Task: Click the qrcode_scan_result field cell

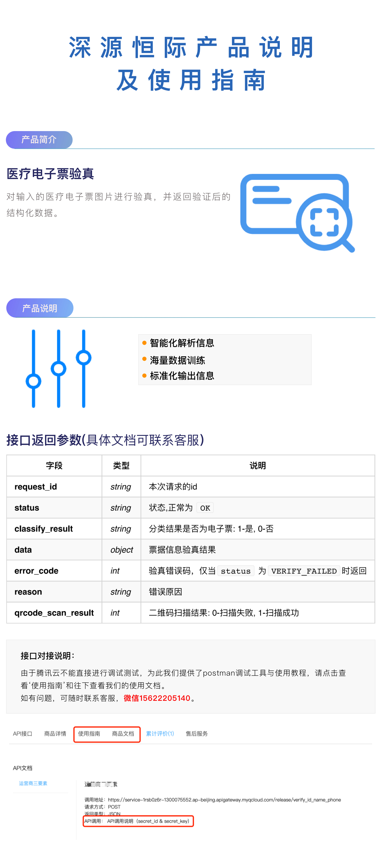Action: click(54, 613)
